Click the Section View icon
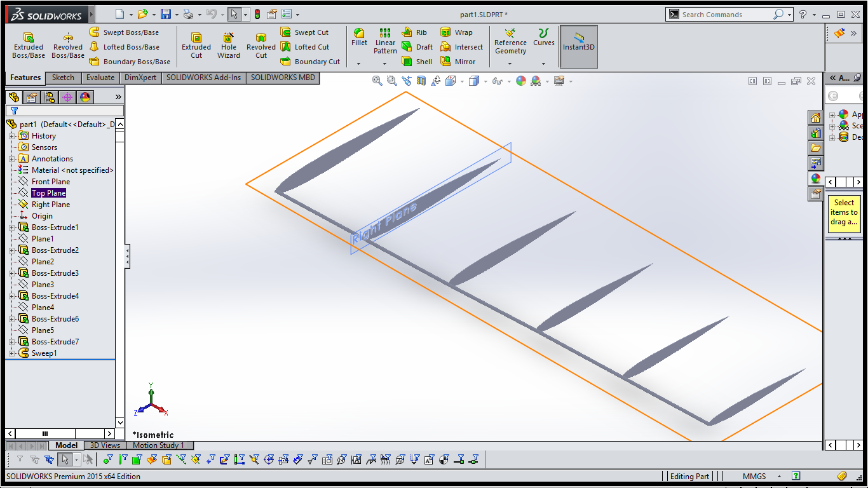 [421, 81]
